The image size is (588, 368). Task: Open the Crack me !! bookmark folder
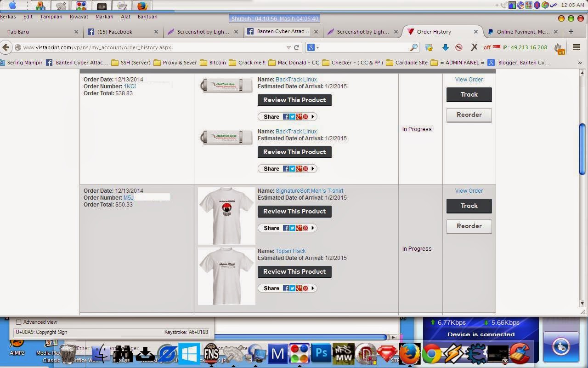[247, 63]
